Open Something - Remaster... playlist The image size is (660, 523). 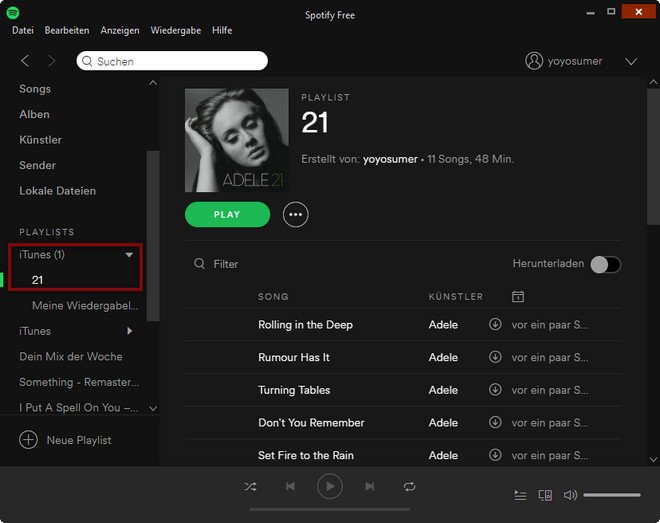point(79,382)
